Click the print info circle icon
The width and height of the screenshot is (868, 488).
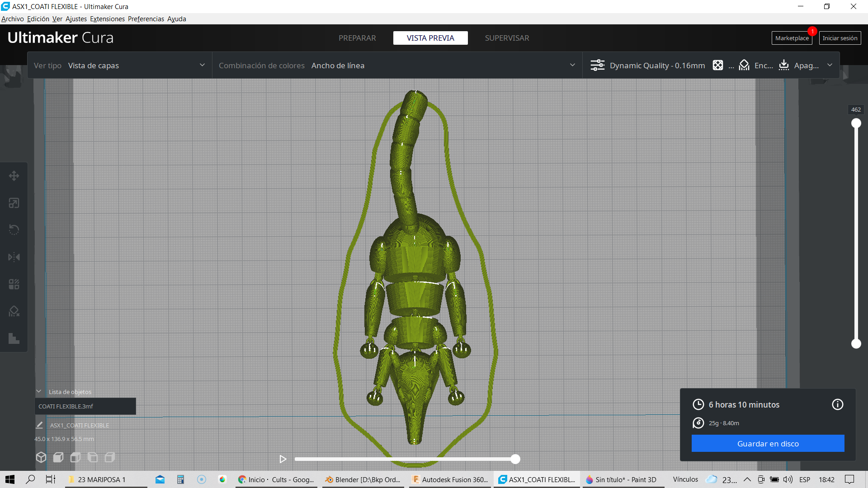(x=837, y=404)
